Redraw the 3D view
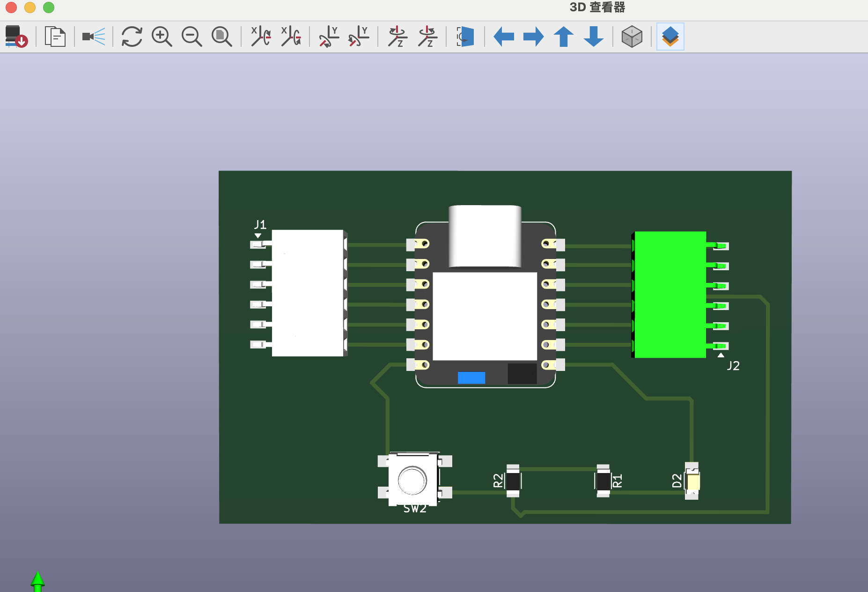This screenshot has width=868, height=592. 132,36
